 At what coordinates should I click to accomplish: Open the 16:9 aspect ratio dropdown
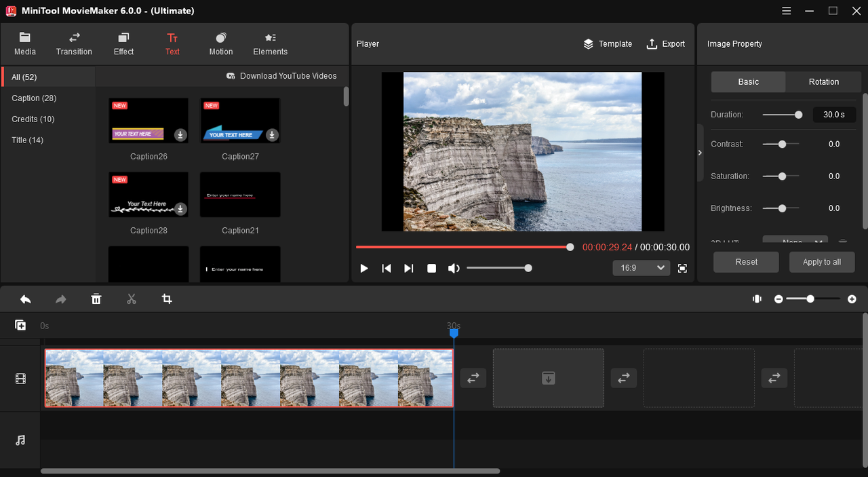tap(641, 268)
